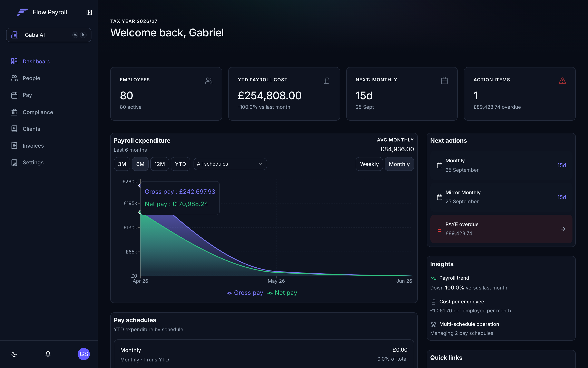Screen dimensions: 588x368
Task: Click the Cost per employee pound icon
Action: pyautogui.click(x=433, y=302)
